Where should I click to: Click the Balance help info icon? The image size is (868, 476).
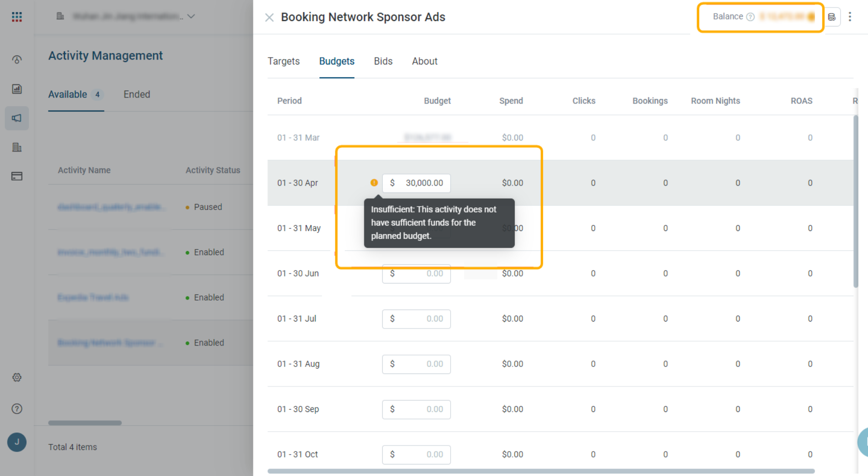point(750,17)
